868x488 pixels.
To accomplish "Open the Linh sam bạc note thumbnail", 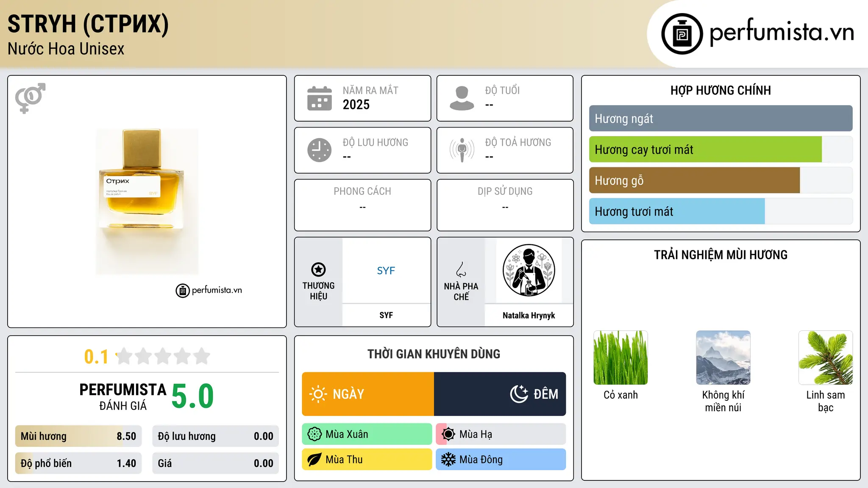I will click(x=826, y=358).
